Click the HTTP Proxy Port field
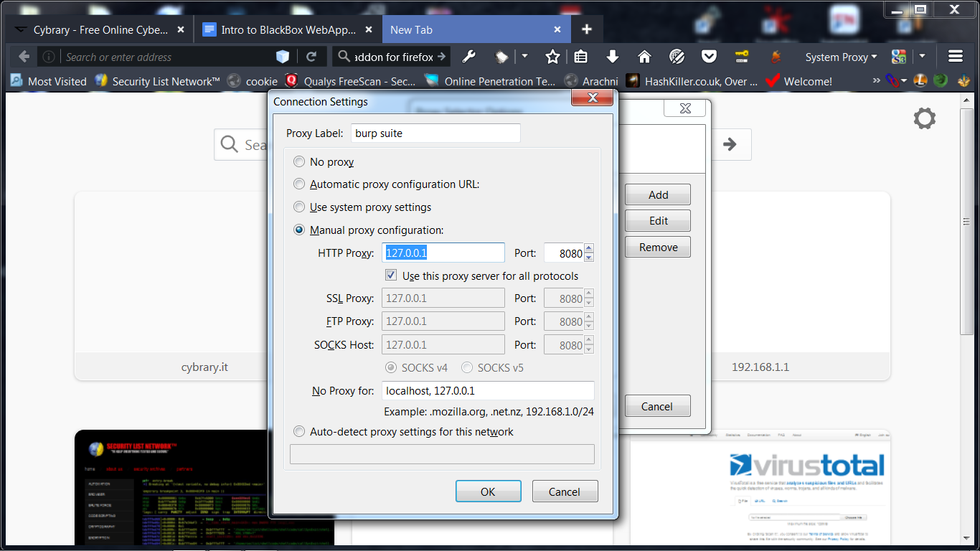Viewport: 980px width, 551px height. [564, 253]
